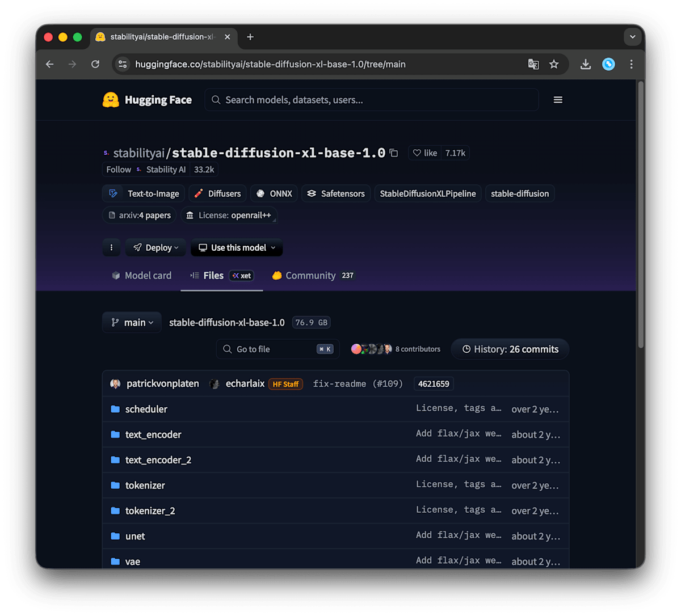Open the main branch selector

coord(132,323)
